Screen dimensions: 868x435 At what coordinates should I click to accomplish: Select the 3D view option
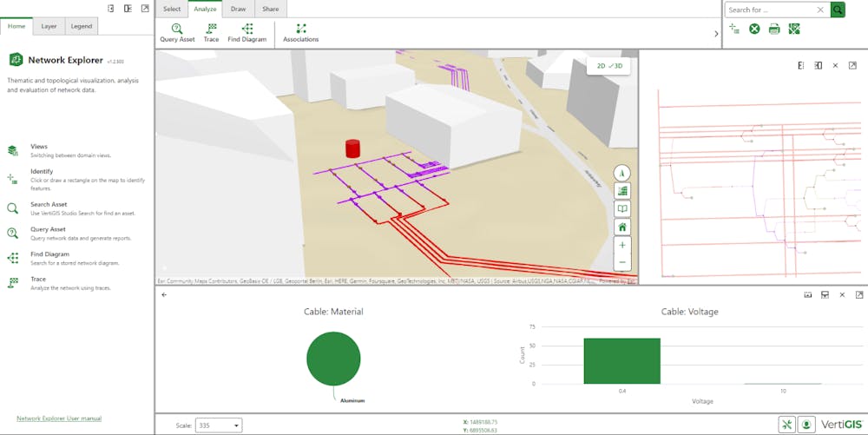(x=615, y=66)
